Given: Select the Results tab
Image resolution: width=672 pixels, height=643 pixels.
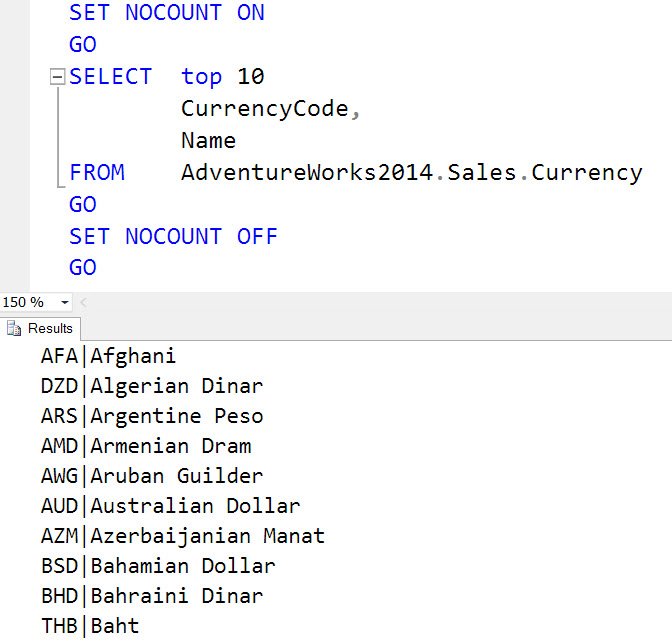Looking at the screenshot, I should tap(40, 329).
